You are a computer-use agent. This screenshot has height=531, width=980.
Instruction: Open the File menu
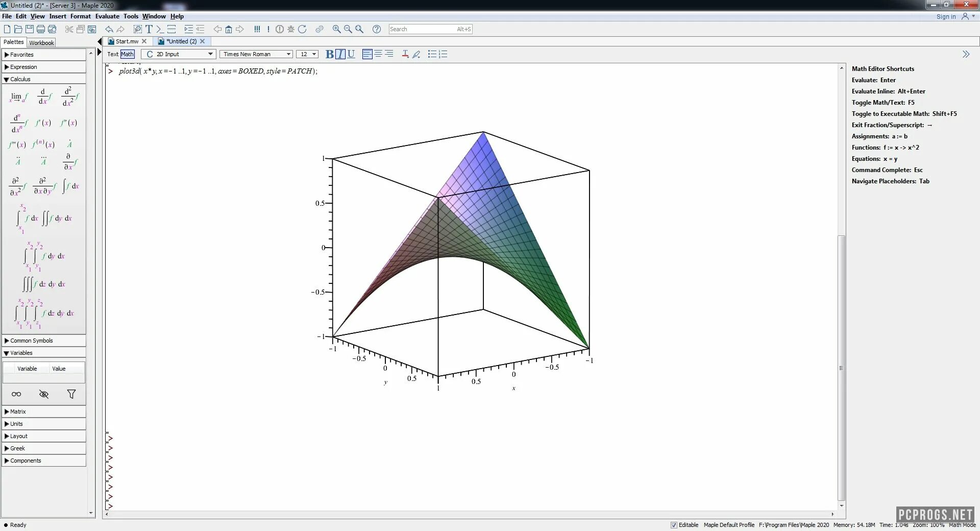coord(7,16)
